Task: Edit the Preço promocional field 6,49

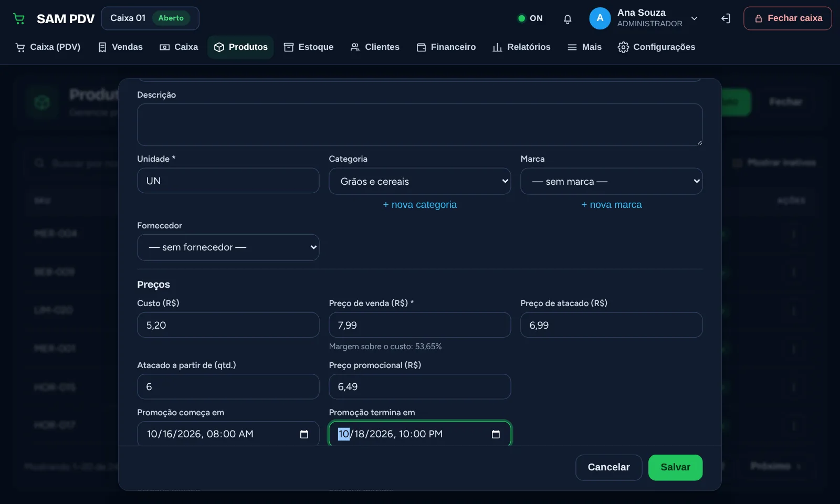Action: pos(419,386)
